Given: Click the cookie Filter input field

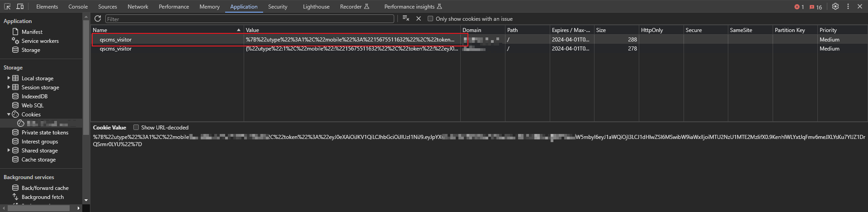Looking at the screenshot, I should click(250, 19).
